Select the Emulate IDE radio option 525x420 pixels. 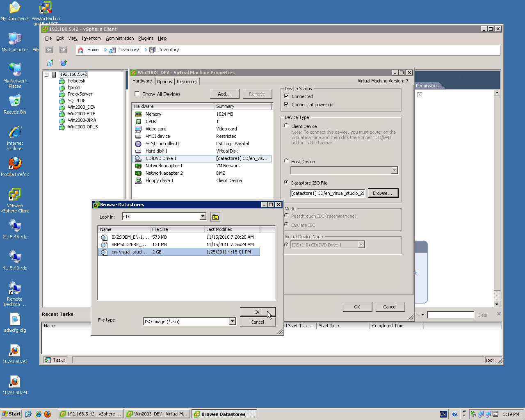[287, 225]
